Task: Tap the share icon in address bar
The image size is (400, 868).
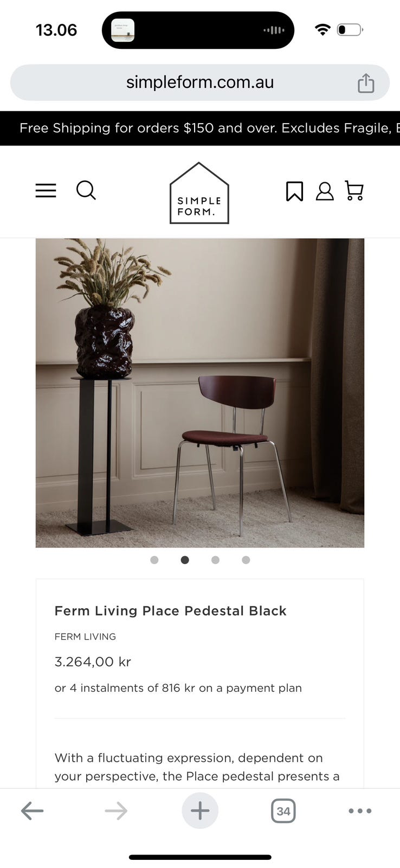Action: 366,83
